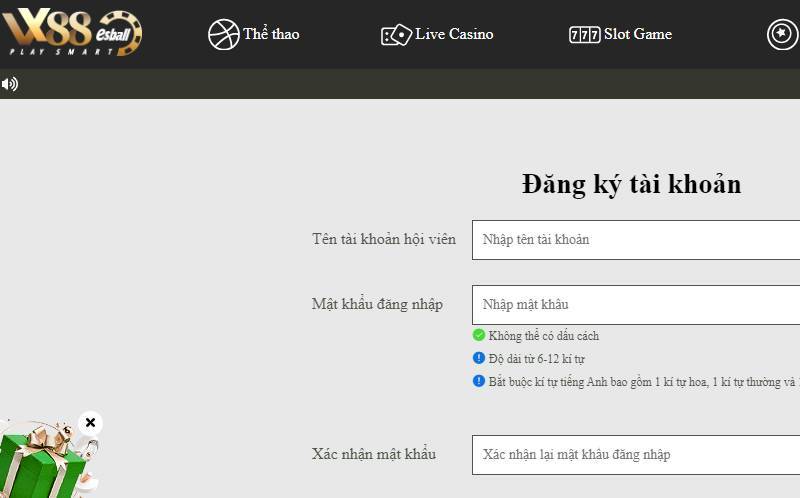Screen dimensions: 800x498
Task: Click the Không thể có dấu cách hint text
Action: (x=544, y=336)
